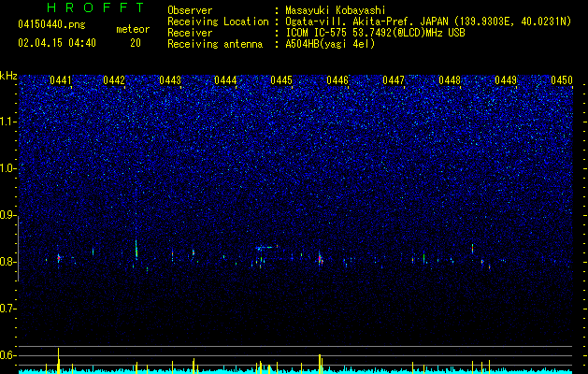Click the red meteor echo before 0446
Viewport: 588px width, 374px height.
pyautogui.click(x=320, y=258)
